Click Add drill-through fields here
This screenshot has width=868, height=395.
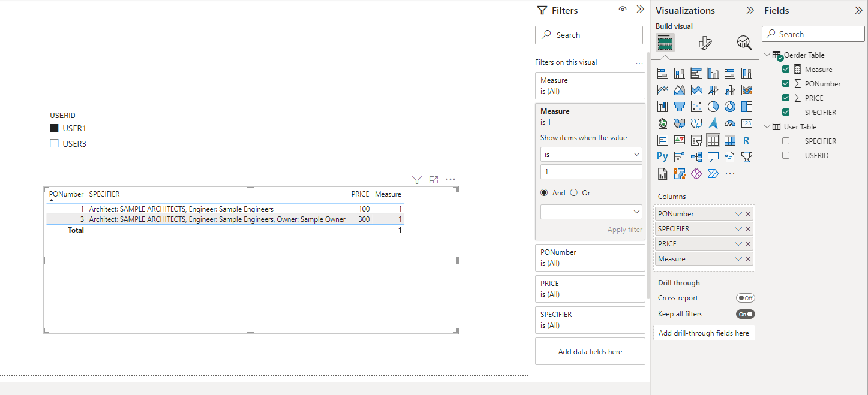(x=704, y=333)
